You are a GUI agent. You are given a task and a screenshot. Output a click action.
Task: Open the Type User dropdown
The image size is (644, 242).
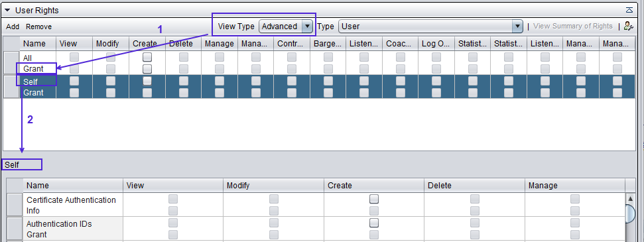click(x=430, y=27)
